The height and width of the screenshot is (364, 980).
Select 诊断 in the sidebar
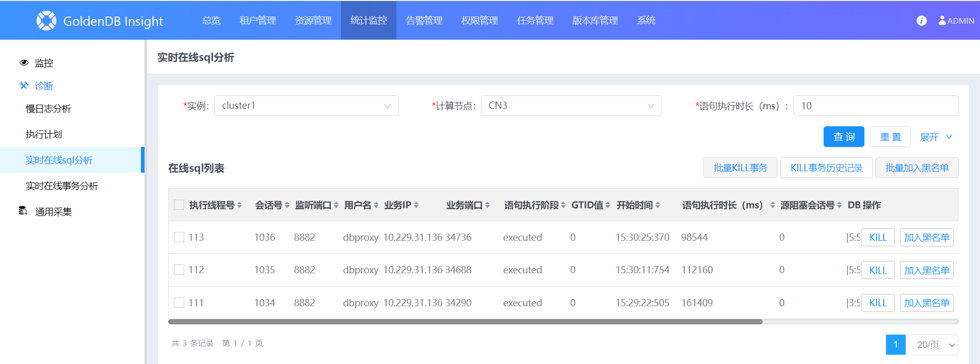(44, 86)
